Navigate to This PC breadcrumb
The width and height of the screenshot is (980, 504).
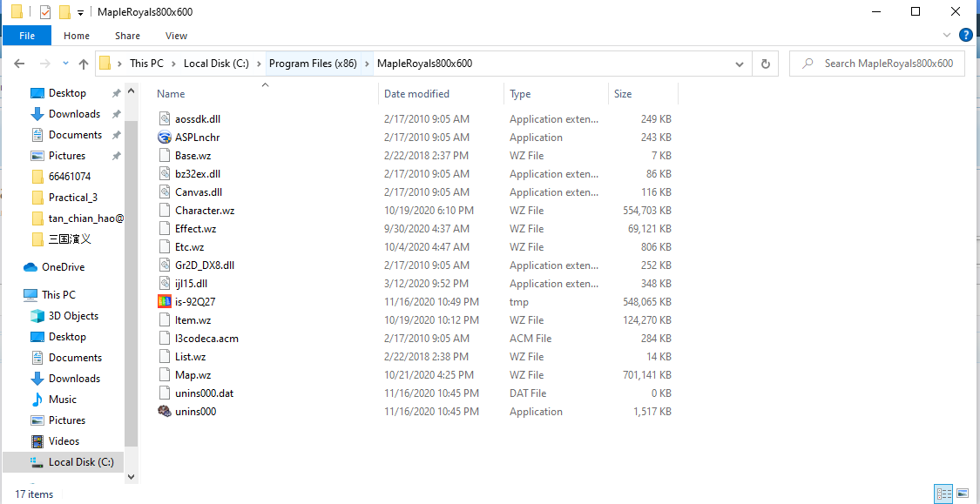tap(146, 64)
